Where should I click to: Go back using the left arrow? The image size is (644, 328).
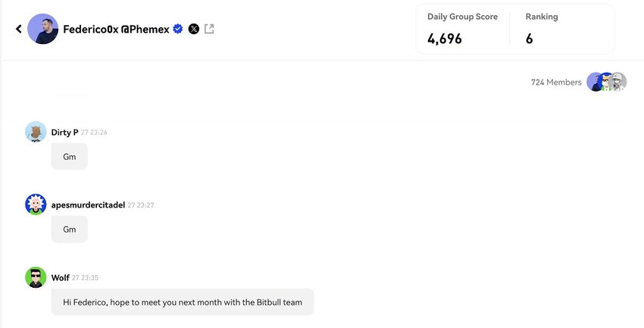[x=19, y=29]
